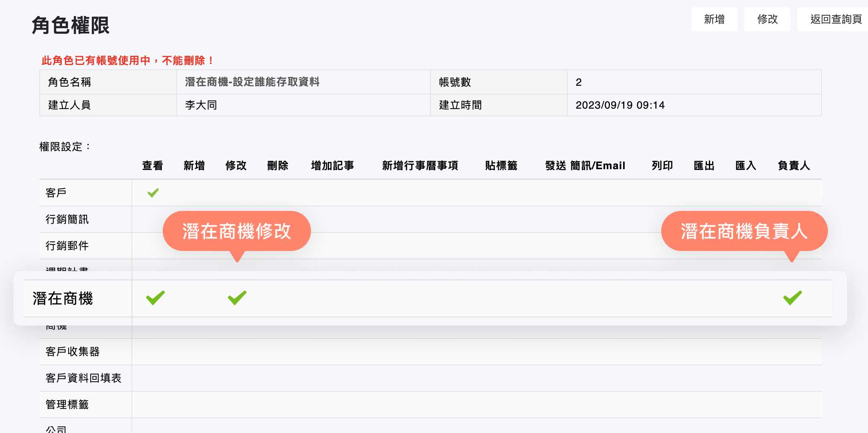Uncheck 查看 permission for 客戶 row

pyautogui.click(x=153, y=192)
